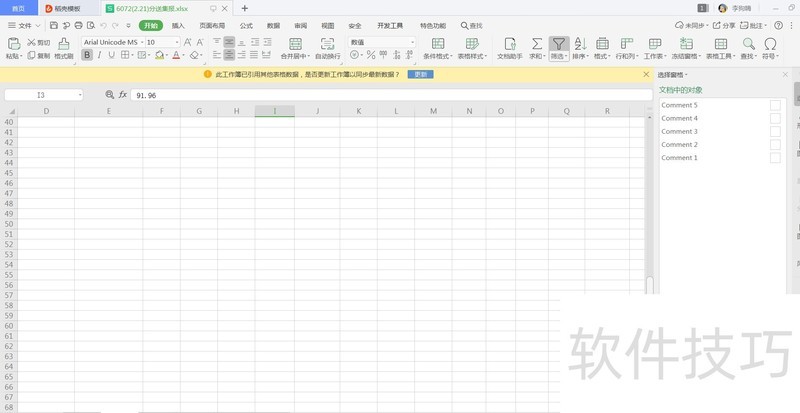
Task: Click the vertical scrollbar thumb
Action: pos(649,285)
